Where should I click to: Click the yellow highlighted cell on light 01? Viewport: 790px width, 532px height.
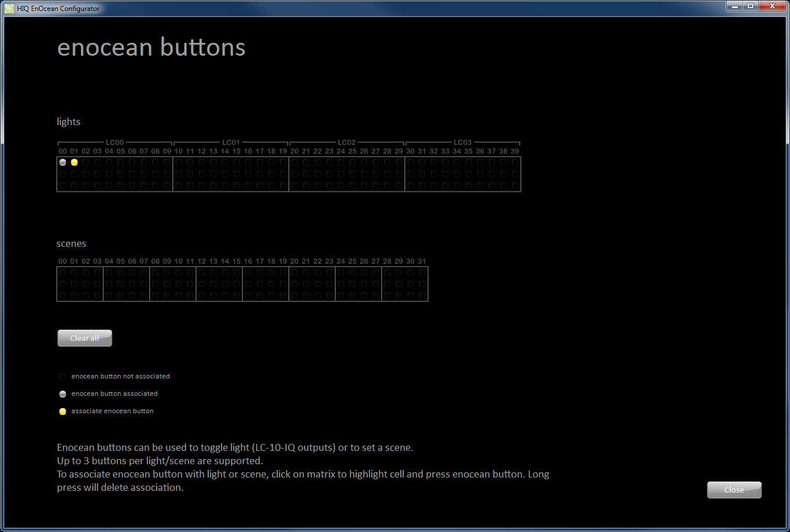coord(74,162)
